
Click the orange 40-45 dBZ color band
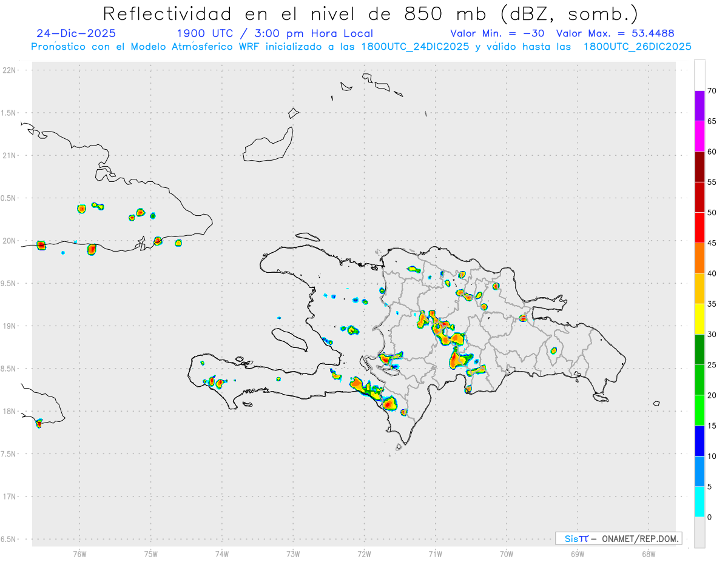[699, 258]
